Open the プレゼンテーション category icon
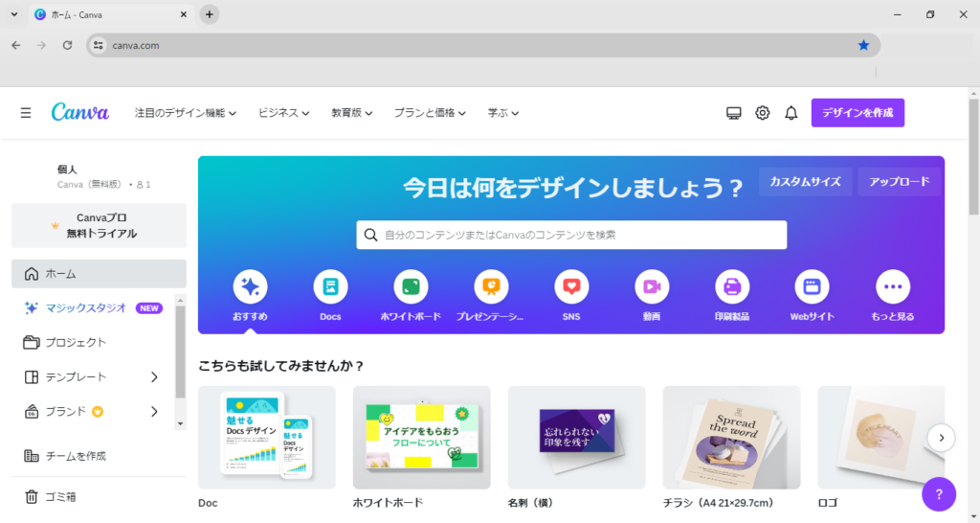 pos(491,286)
